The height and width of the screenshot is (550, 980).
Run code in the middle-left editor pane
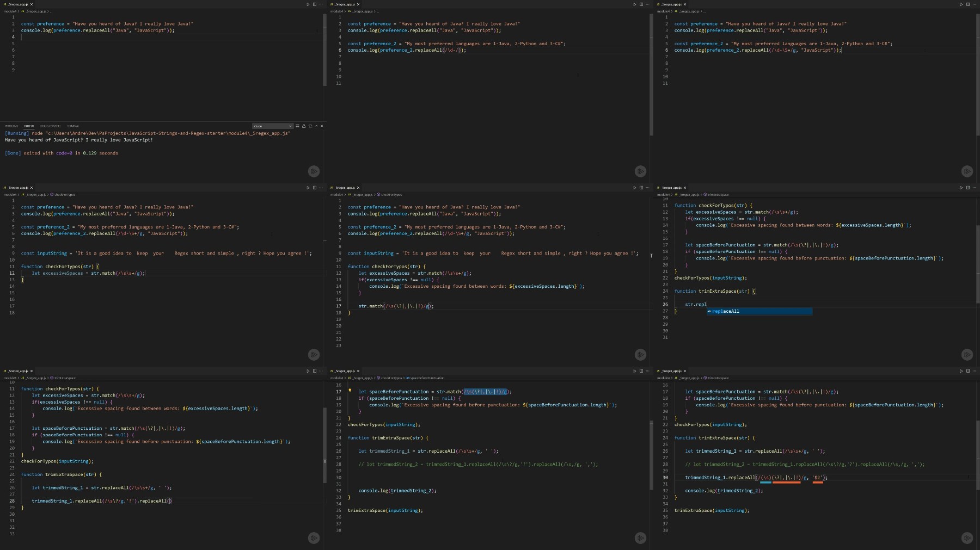pos(308,188)
